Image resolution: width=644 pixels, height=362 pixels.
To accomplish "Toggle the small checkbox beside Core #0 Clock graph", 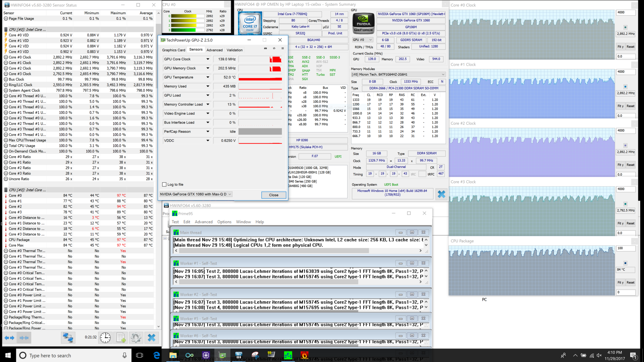I will (625, 27).
